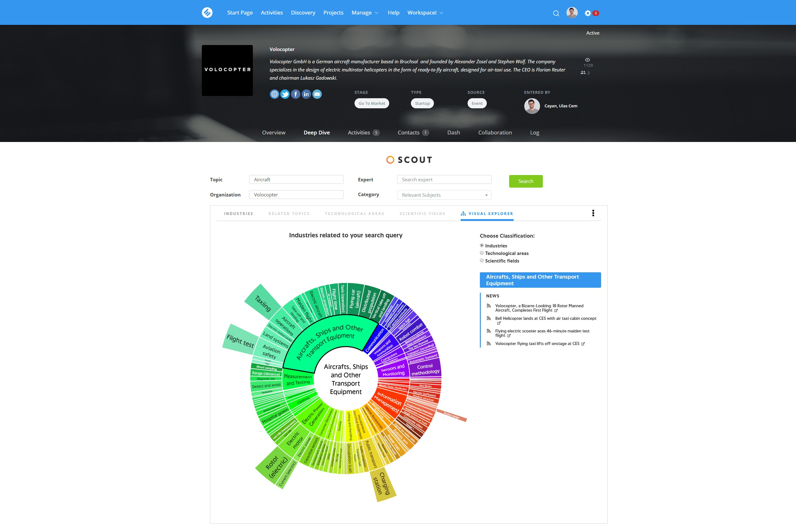Open the Discovery nav item
This screenshot has height=532, width=796.
point(303,13)
